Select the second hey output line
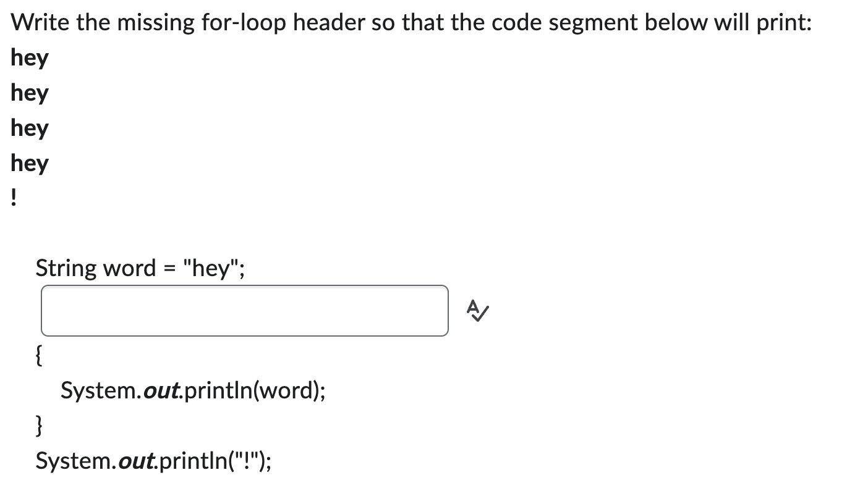The width and height of the screenshot is (847, 504). point(30,93)
